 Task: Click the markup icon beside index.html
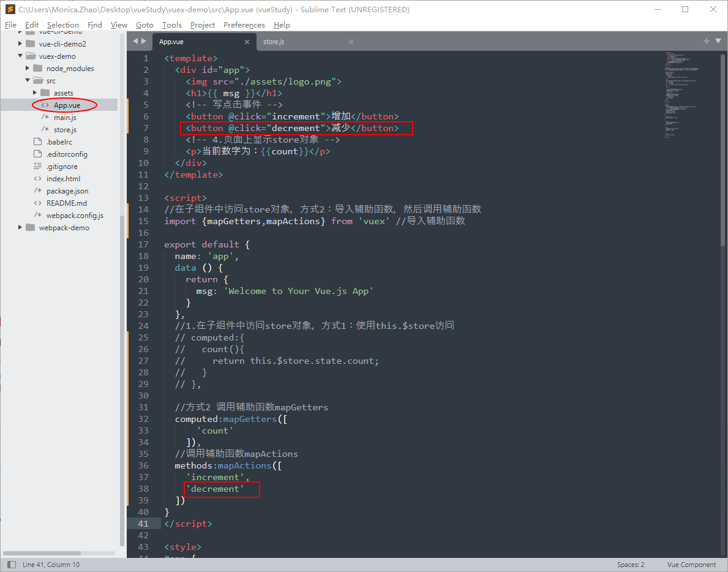(x=37, y=178)
